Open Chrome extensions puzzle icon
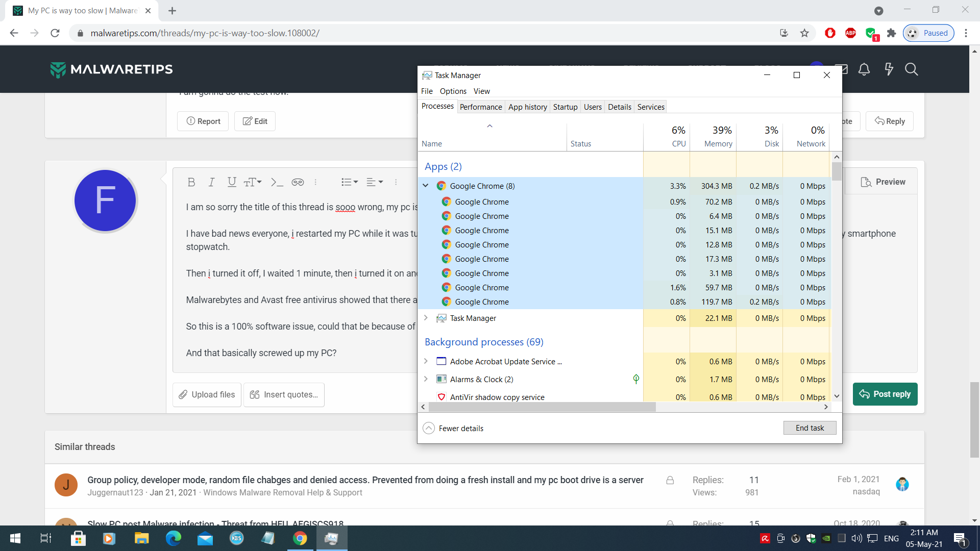The width and height of the screenshot is (980, 551). pyautogui.click(x=891, y=33)
